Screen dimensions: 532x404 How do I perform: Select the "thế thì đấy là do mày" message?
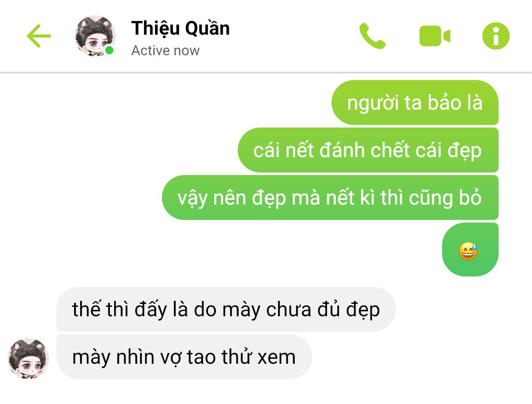[226, 309]
